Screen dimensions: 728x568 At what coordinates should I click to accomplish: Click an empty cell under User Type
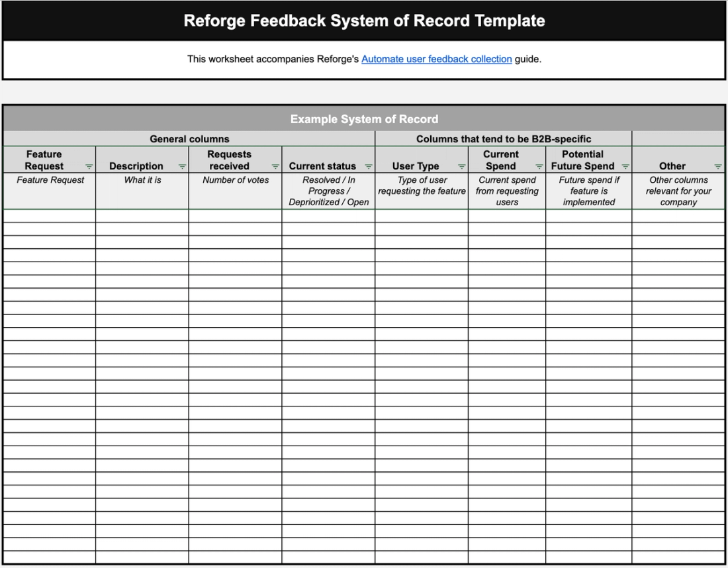[422, 215]
